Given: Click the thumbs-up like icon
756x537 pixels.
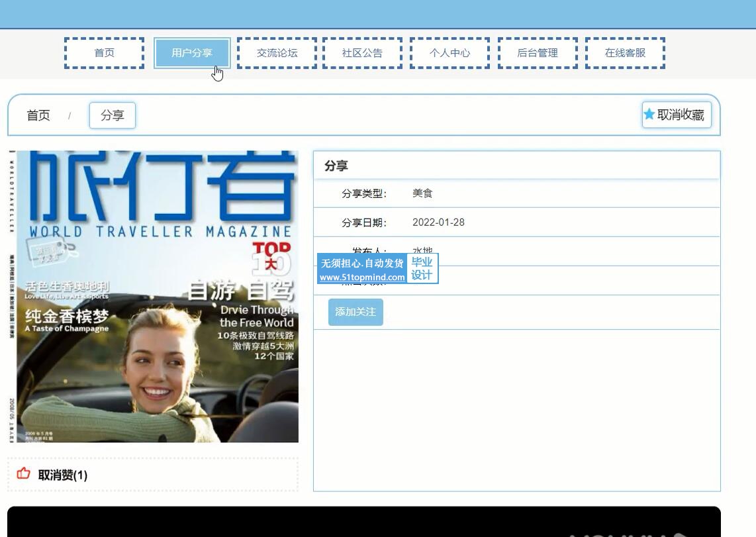Looking at the screenshot, I should coord(24,473).
